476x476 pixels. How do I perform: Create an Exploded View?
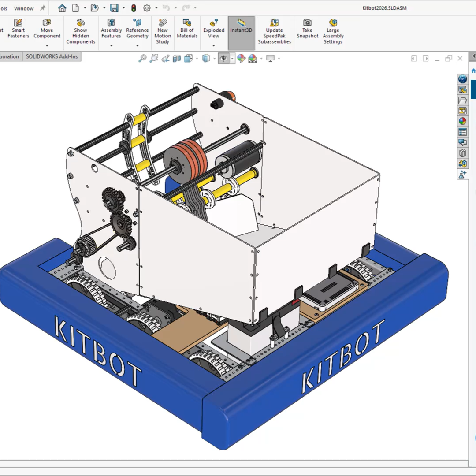point(214,29)
